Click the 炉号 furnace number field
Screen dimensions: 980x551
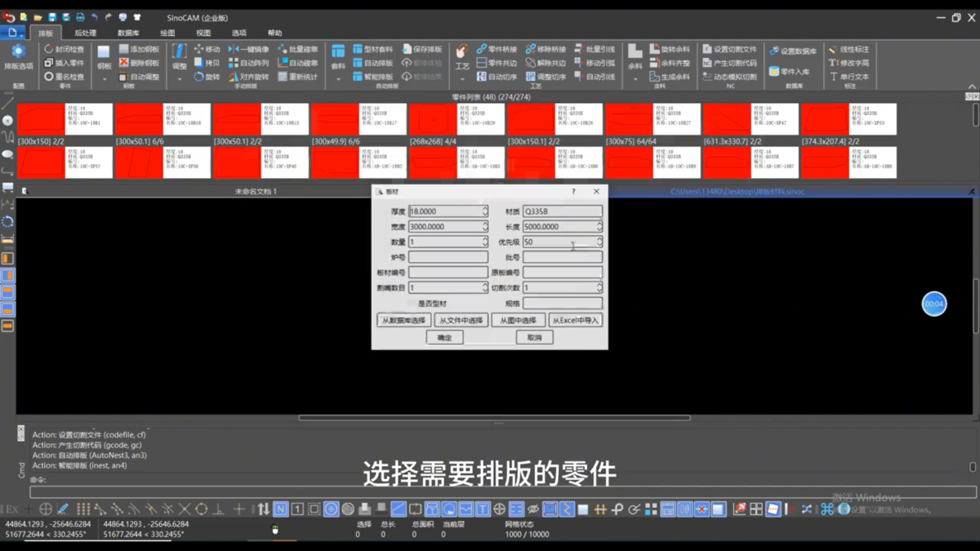pyautogui.click(x=448, y=257)
